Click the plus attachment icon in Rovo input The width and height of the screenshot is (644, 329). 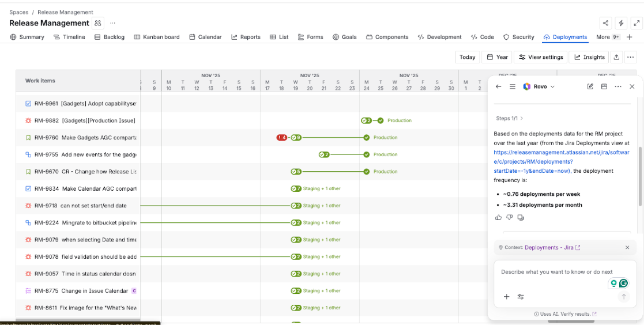506,297
